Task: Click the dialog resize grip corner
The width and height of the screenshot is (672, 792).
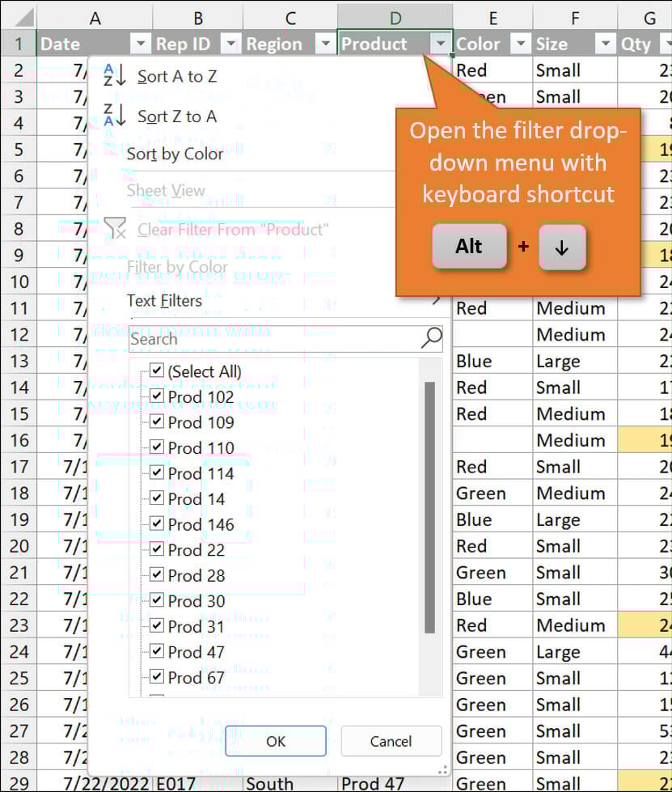Action: (x=442, y=771)
